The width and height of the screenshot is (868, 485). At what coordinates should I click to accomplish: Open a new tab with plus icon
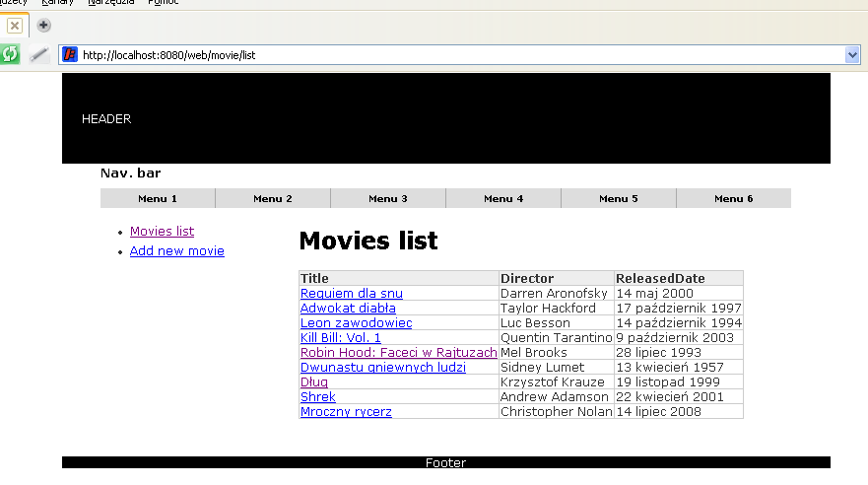(x=43, y=25)
